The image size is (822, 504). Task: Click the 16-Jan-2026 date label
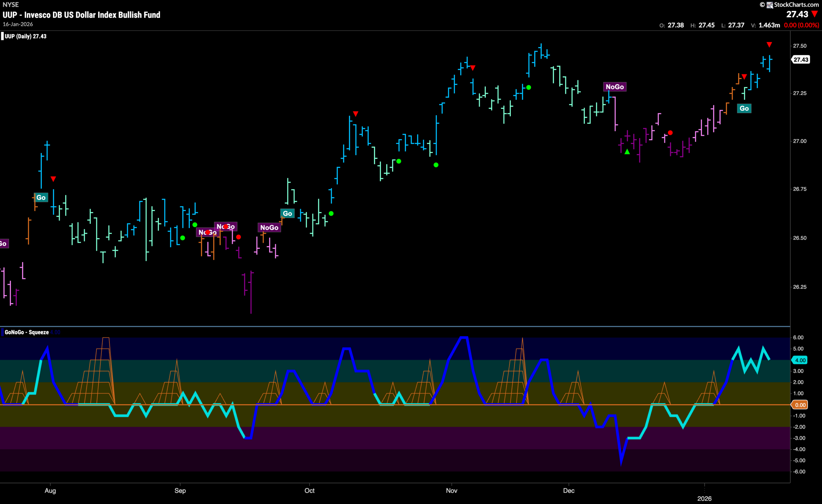[x=18, y=24]
